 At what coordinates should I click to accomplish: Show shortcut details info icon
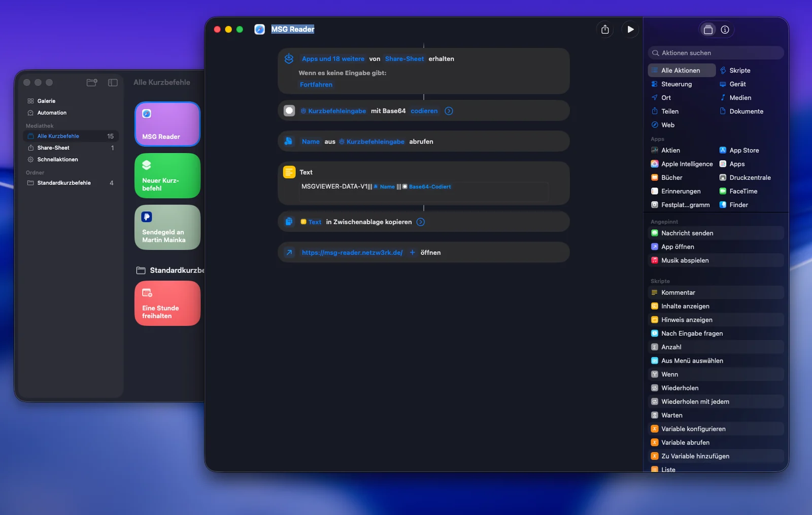click(725, 30)
